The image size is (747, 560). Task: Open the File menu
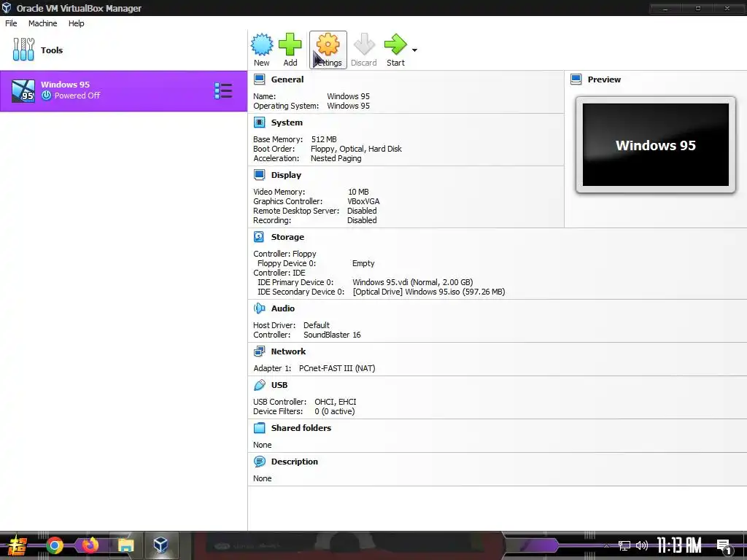point(11,23)
